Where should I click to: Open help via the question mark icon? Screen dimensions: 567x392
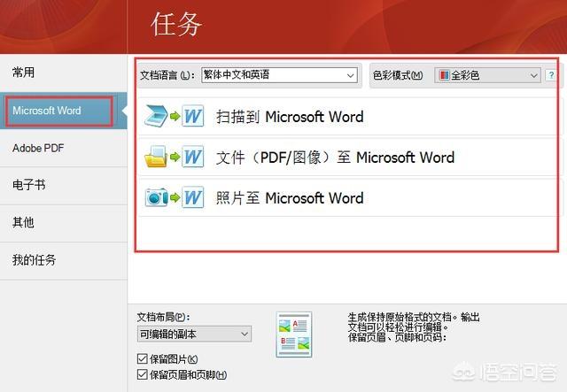(551, 76)
